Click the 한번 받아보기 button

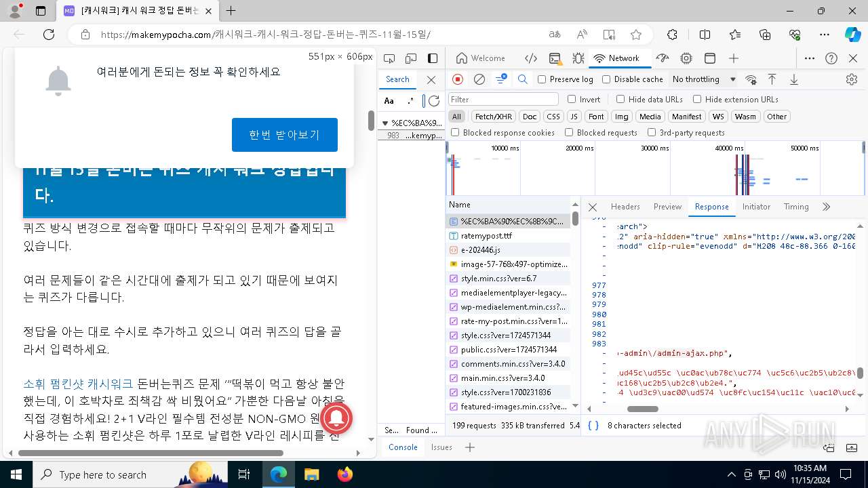284,135
